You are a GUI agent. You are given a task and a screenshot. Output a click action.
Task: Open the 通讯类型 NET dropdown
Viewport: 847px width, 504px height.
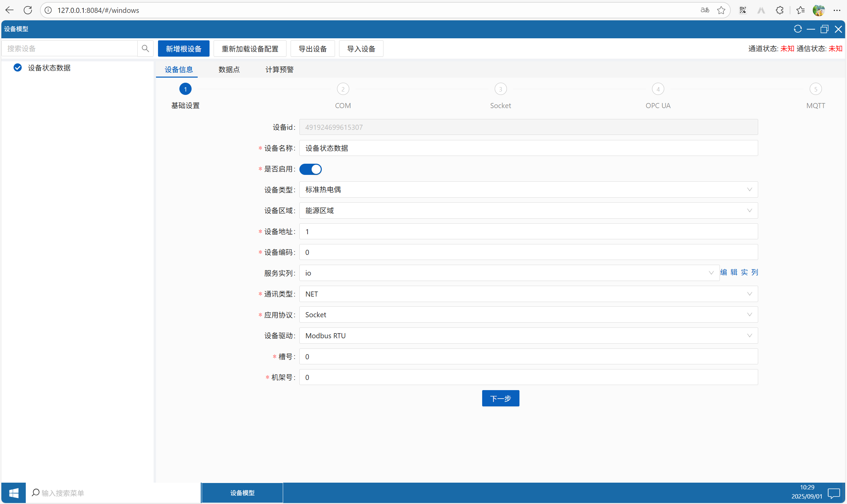528,294
